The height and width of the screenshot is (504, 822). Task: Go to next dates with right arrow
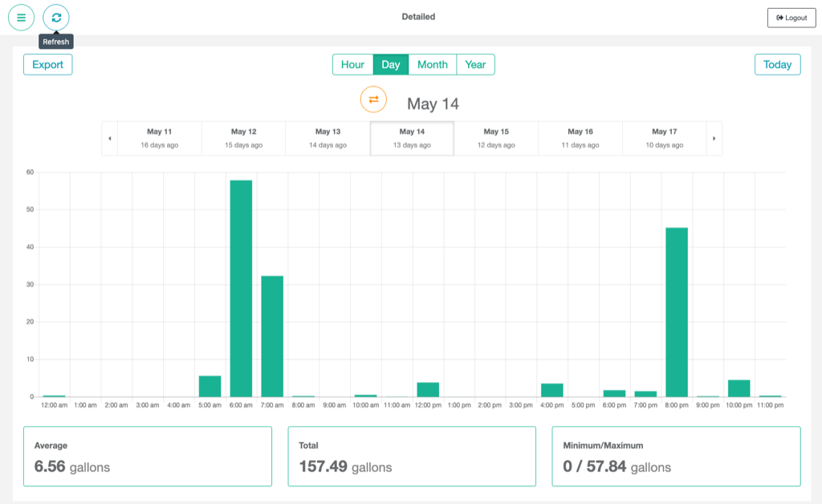point(714,138)
